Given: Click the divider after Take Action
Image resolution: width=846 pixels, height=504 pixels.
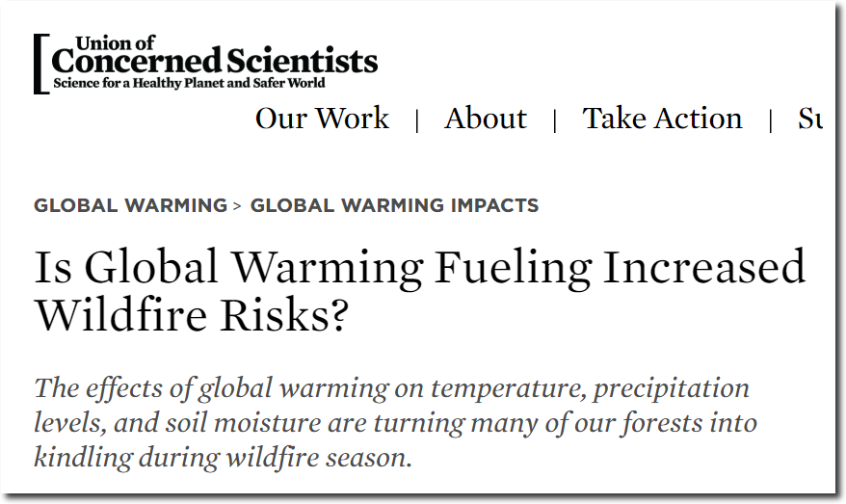Looking at the screenshot, I should point(771,120).
